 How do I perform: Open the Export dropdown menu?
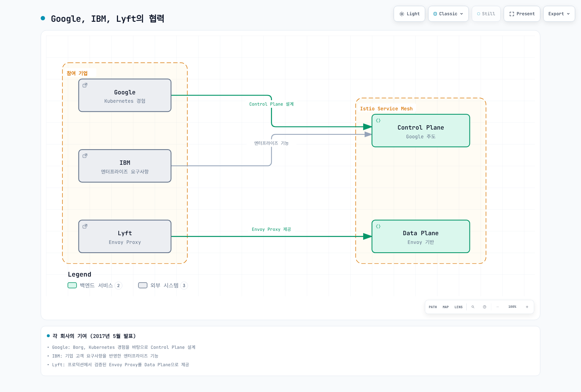pyautogui.click(x=559, y=14)
